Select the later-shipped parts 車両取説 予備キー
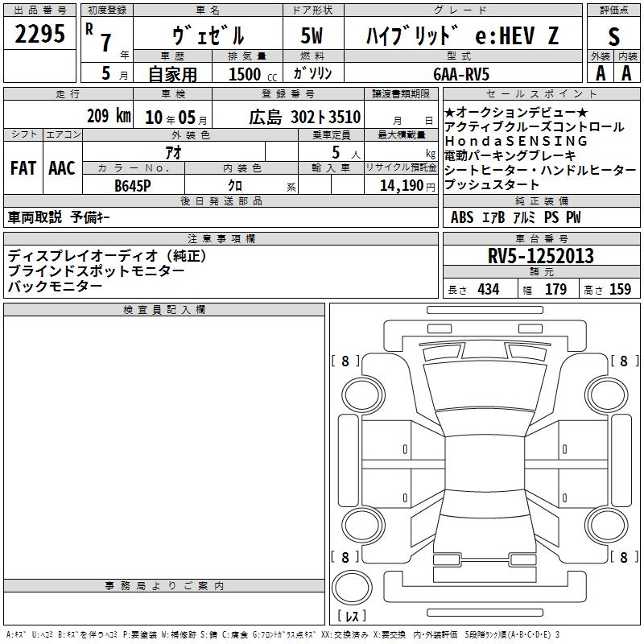Screen dimensions: 644x644 [59, 217]
